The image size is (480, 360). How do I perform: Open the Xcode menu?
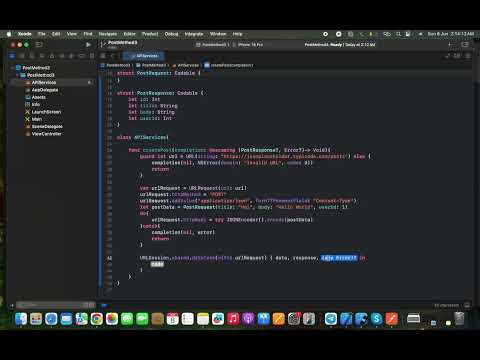pos(25,34)
